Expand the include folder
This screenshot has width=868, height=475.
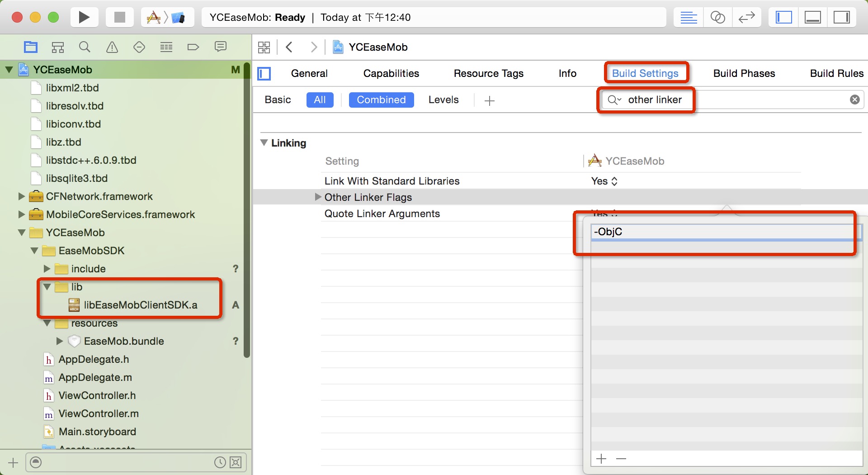[47, 269]
